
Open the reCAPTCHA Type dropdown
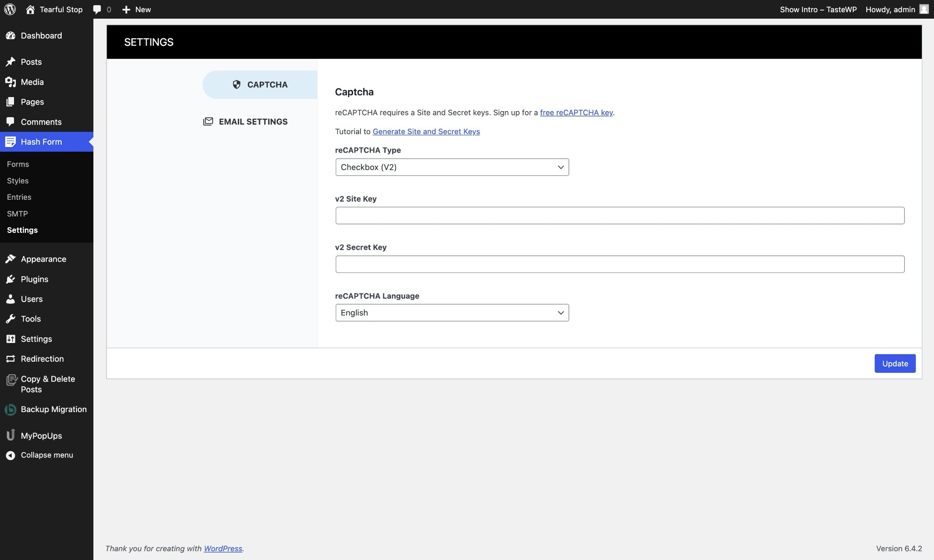pos(452,167)
